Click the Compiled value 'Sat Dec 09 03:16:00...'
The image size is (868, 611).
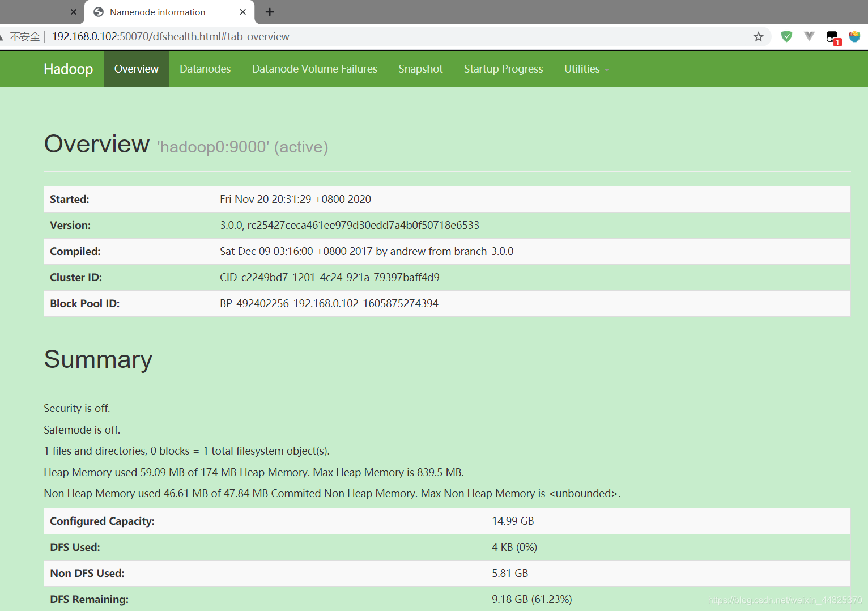pyautogui.click(x=367, y=252)
